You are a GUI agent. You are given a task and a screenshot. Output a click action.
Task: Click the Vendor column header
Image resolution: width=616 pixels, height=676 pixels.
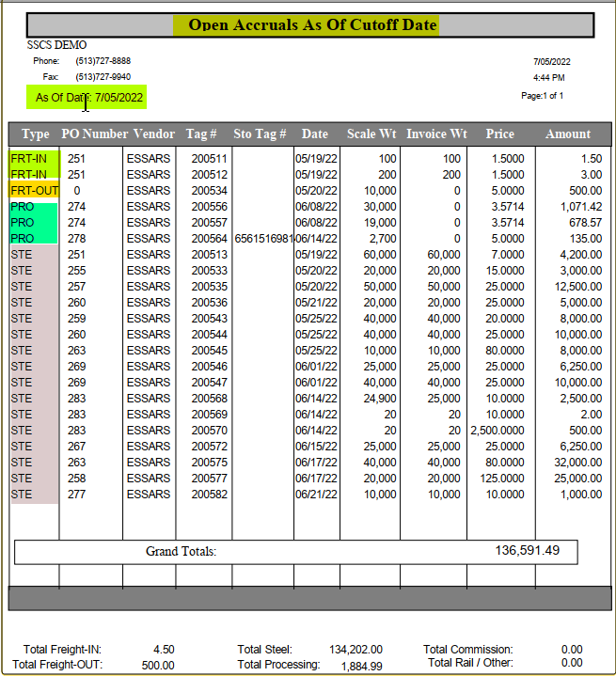[154, 134]
